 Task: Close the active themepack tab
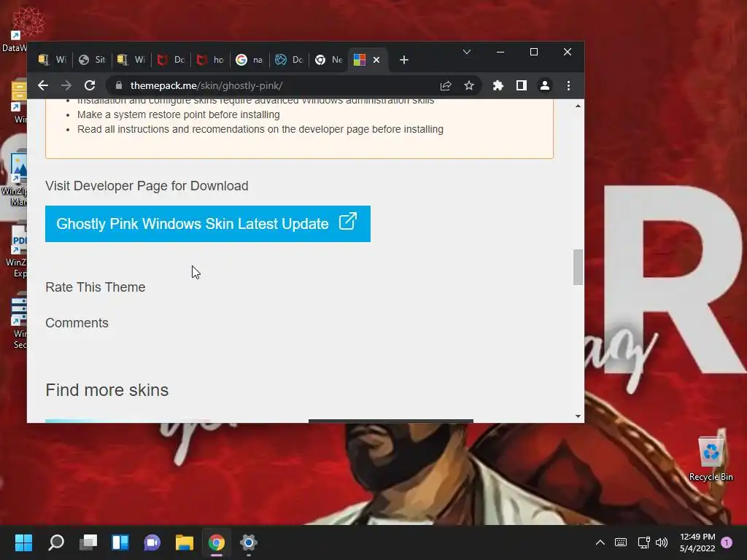coord(376,60)
